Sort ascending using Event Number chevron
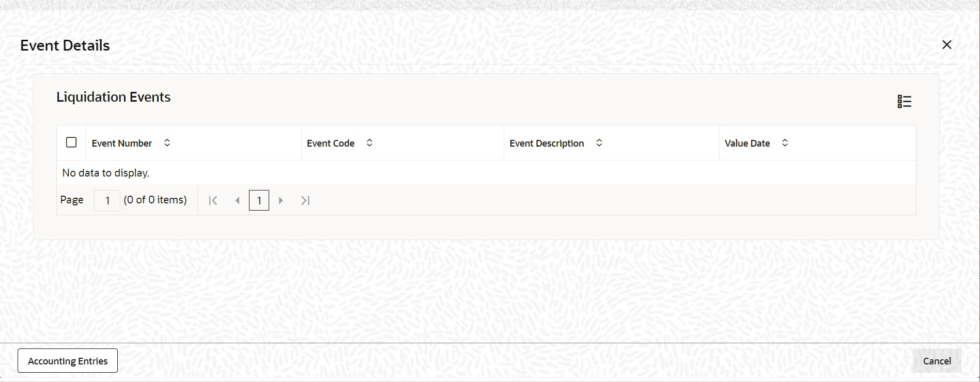980x382 pixels. coord(167,143)
